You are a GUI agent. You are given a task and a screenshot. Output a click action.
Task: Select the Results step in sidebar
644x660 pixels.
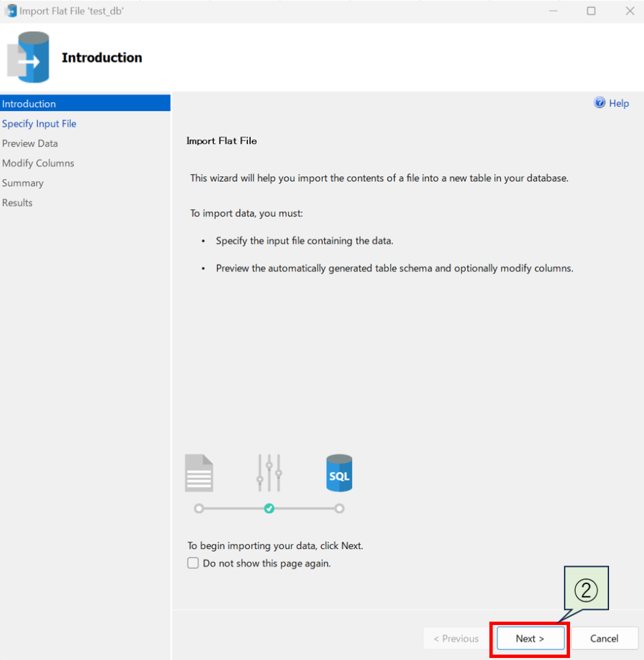(x=17, y=203)
